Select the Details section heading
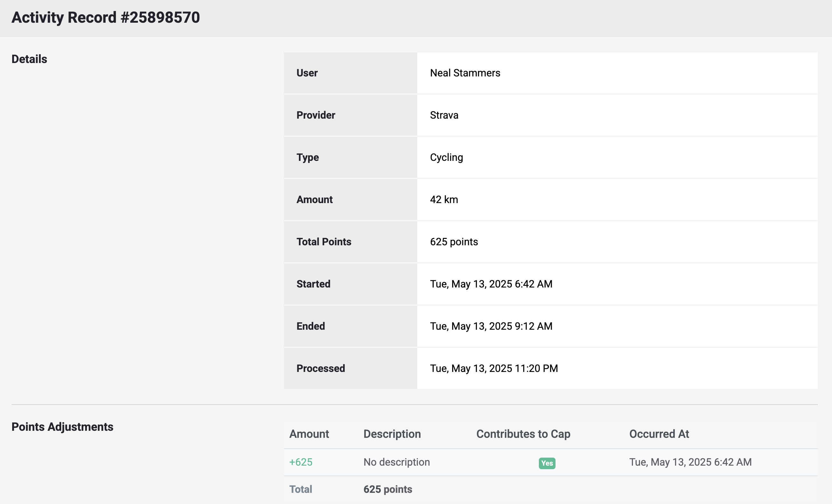This screenshot has width=832, height=504. (29, 59)
